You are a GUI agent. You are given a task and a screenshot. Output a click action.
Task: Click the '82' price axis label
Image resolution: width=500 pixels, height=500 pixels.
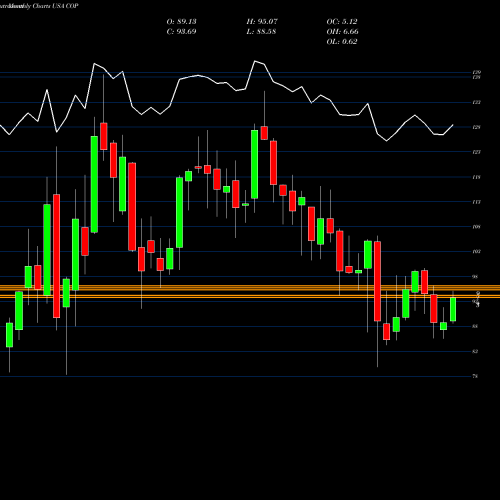(476, 351)
